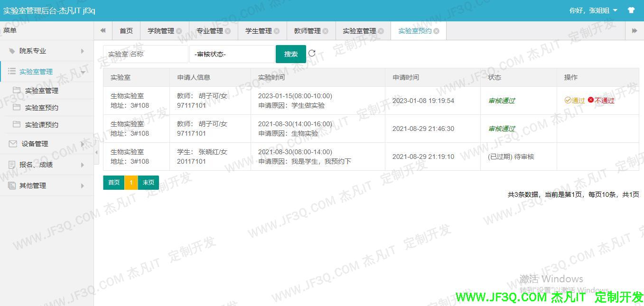
Task: Open the 审核状态 dropdown filter
Action: pyautogui.click(x=232, y=54)
